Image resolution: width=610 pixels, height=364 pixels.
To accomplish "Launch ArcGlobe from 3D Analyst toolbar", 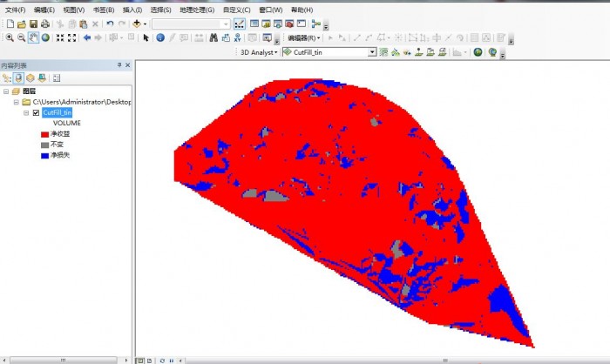I will [492, 52].
